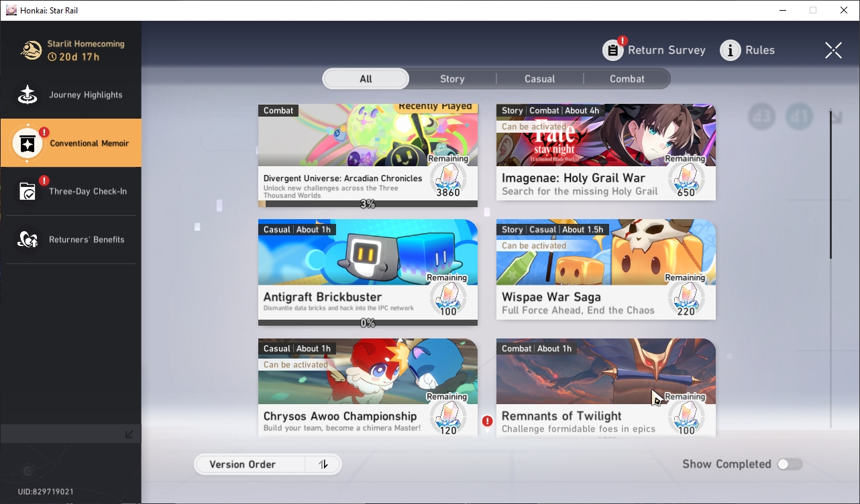
Task: Select the Conventional Memoir bookmark icon
Action: click(x=28, y=143)
